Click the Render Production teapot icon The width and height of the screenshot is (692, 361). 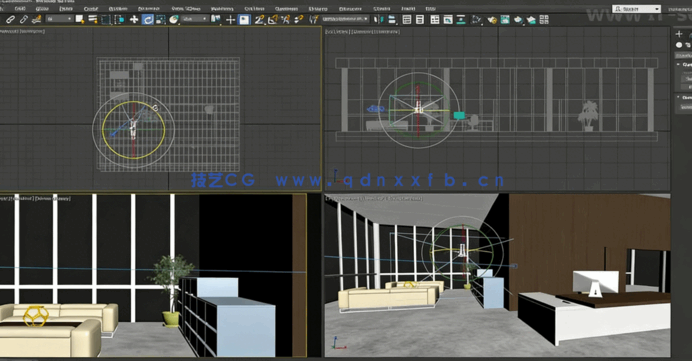[518, 19]
